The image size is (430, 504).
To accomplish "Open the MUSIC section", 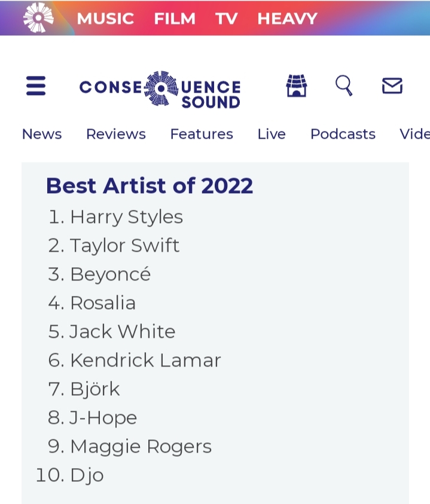I will [105, 19].
